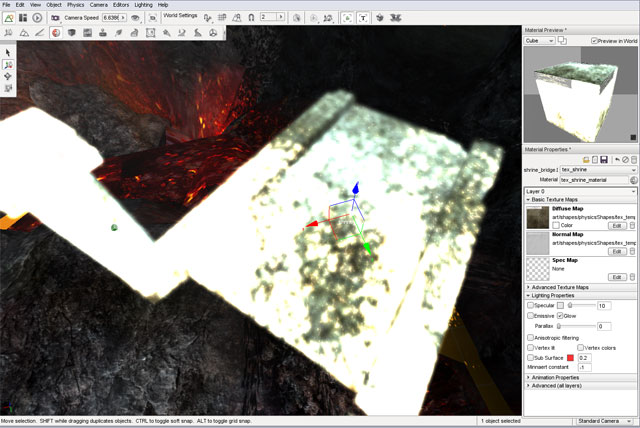Viewport: 640px width, 428px height.
Task: Open the Physics menu
Action: tap(76, 5)
